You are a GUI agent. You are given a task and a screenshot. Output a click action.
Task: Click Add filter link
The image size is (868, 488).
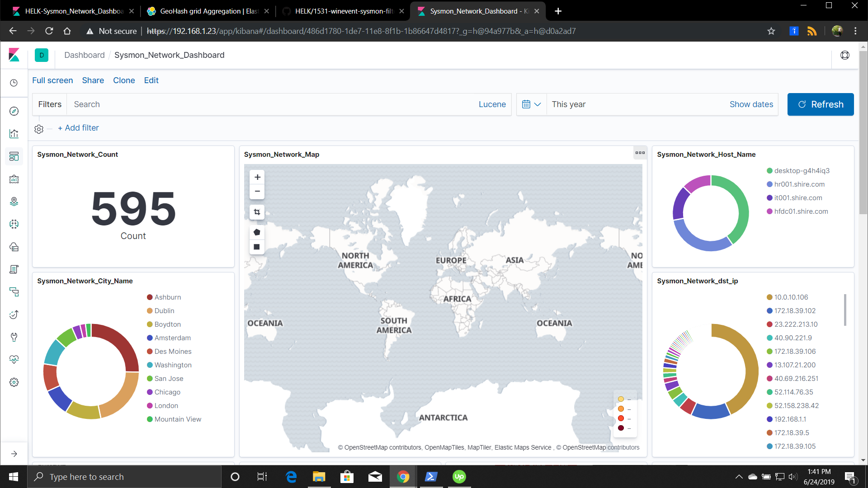pos(78,128)
